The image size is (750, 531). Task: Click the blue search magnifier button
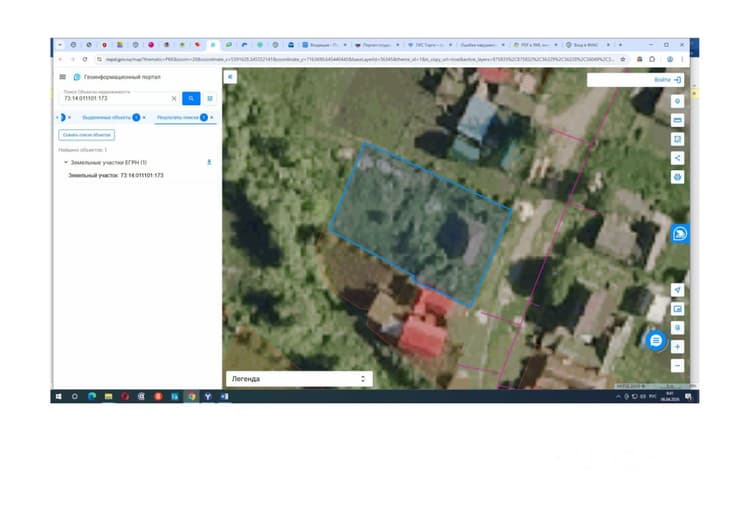191,98
